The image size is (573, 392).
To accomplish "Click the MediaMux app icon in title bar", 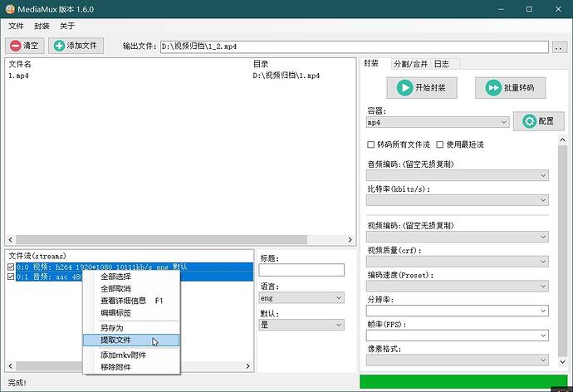I will pyautogui.click(x=10, y=9).
